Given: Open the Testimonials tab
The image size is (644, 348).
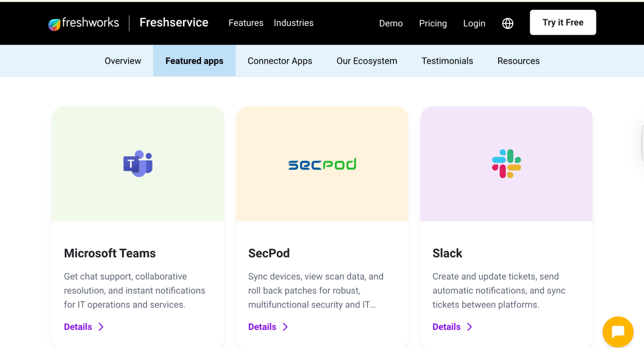Looking at the screenshot, I should coord(447,61).
